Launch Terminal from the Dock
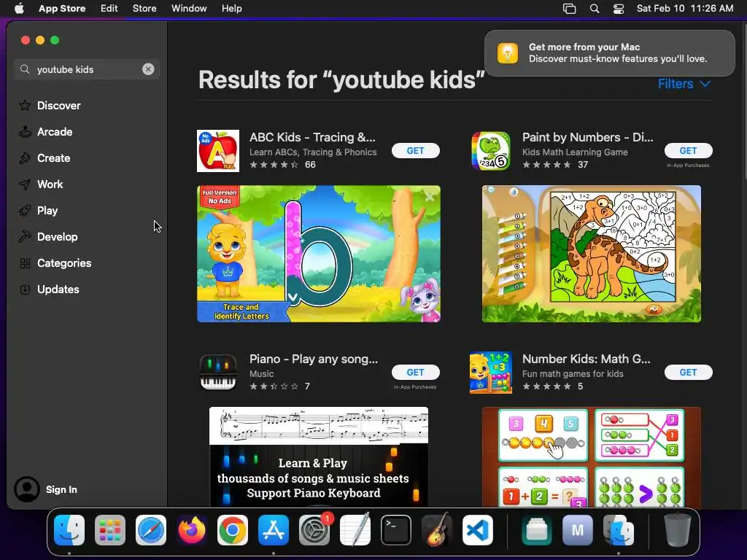 396,530
